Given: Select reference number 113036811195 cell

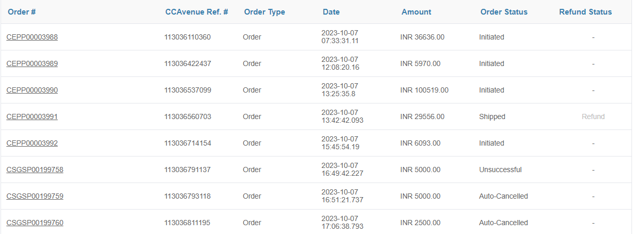Looking at the screenshot, I should 187,223.
